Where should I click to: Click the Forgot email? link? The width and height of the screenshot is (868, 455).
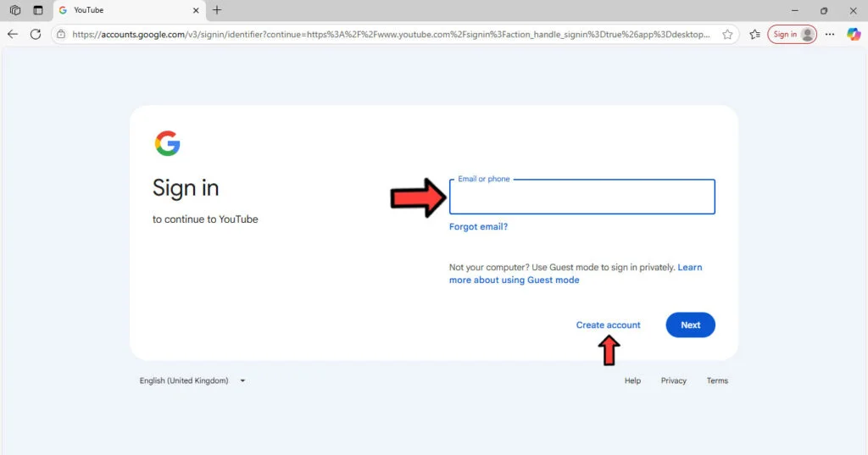coord(478,227)
